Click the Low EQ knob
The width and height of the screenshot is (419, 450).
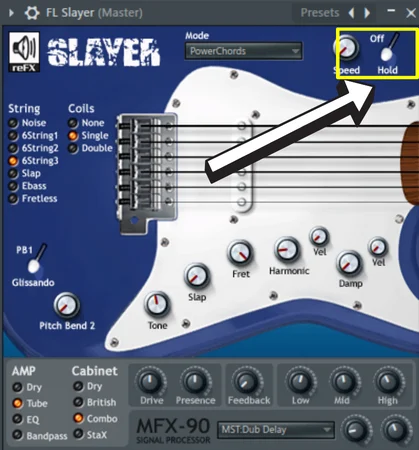(300, 382)
